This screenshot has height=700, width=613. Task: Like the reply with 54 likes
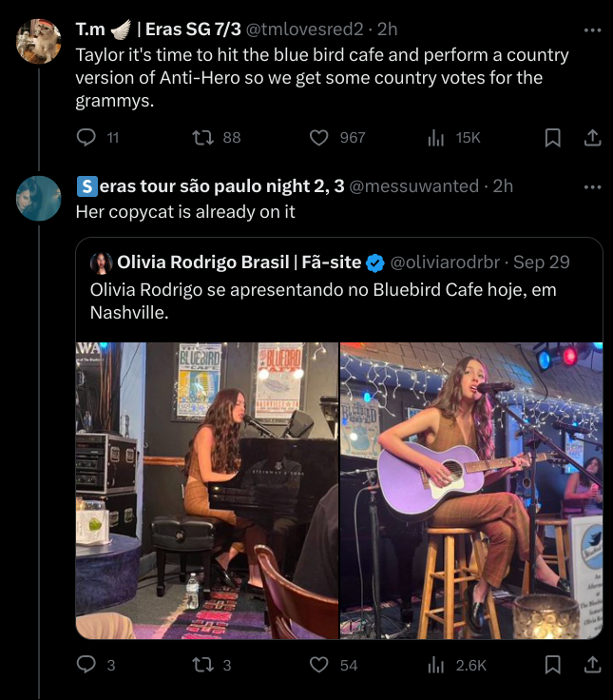click(x=319, y=665)
